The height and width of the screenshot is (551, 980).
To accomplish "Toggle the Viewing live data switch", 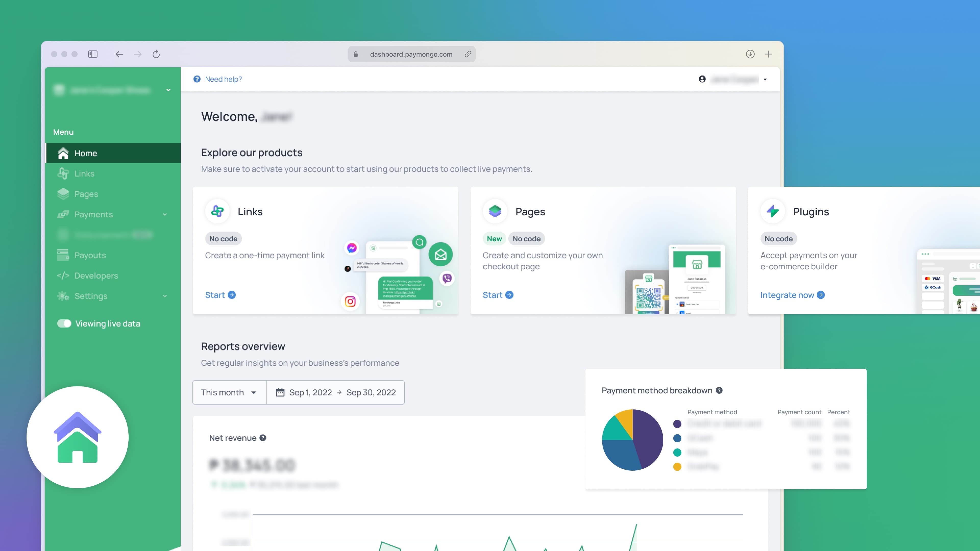I will click(x=64, y=323).
